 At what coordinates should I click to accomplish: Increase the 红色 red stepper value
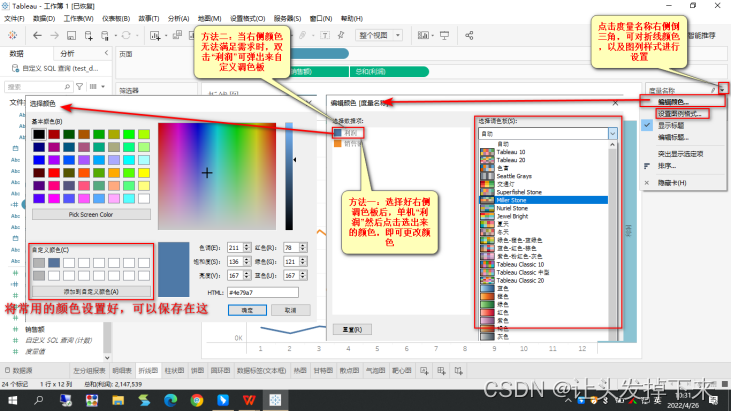tap(303, 246)
